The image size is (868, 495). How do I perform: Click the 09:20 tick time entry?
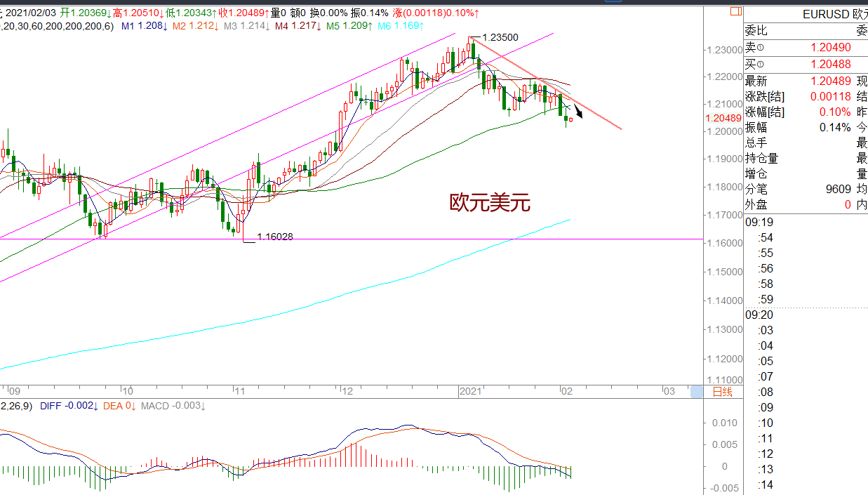pyautogui.click(x=759, y=315)
